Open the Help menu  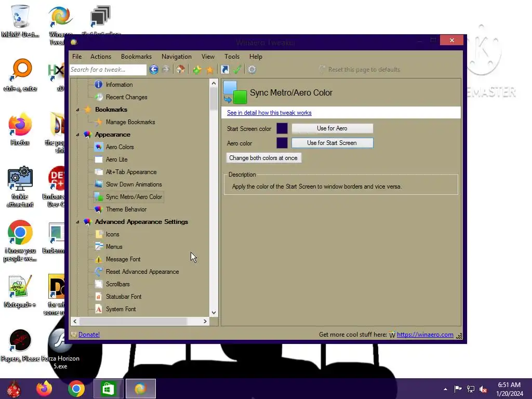tap(256, 57)
